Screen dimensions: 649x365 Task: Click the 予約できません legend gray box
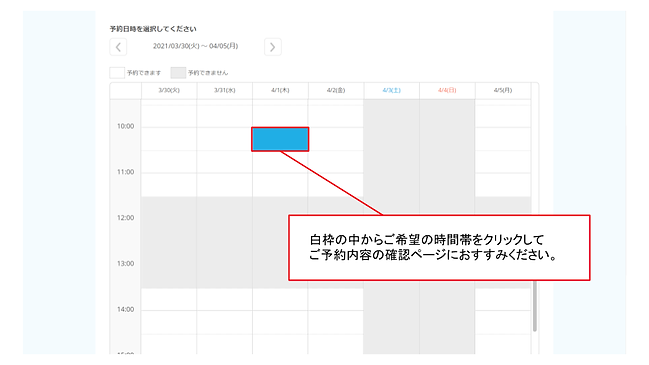(x=178, y=73)
